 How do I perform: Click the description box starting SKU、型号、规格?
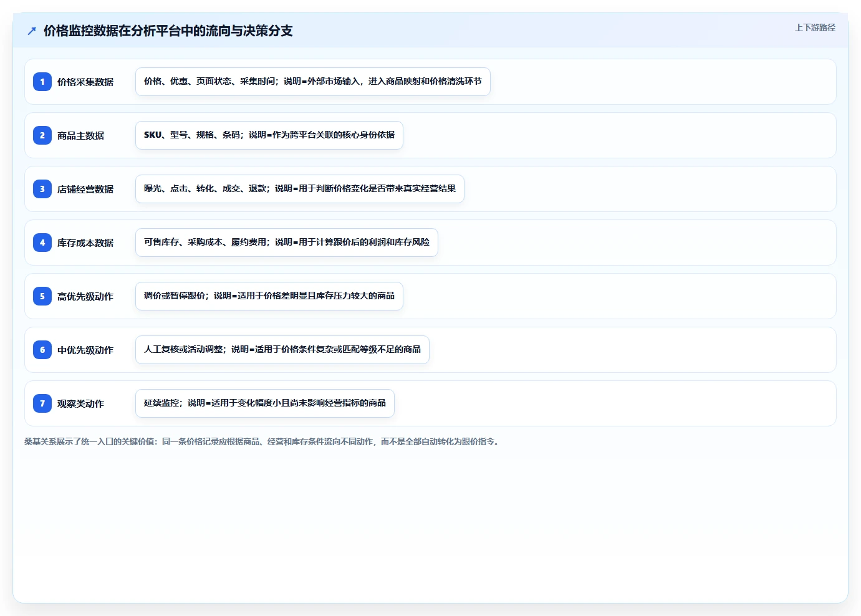[269, 135]
